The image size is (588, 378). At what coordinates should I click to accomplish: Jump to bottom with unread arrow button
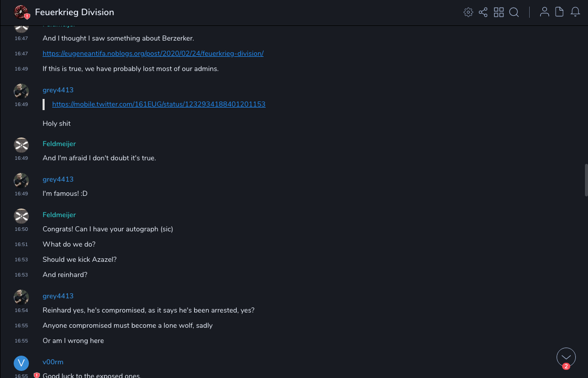click(x=566, y=357)
